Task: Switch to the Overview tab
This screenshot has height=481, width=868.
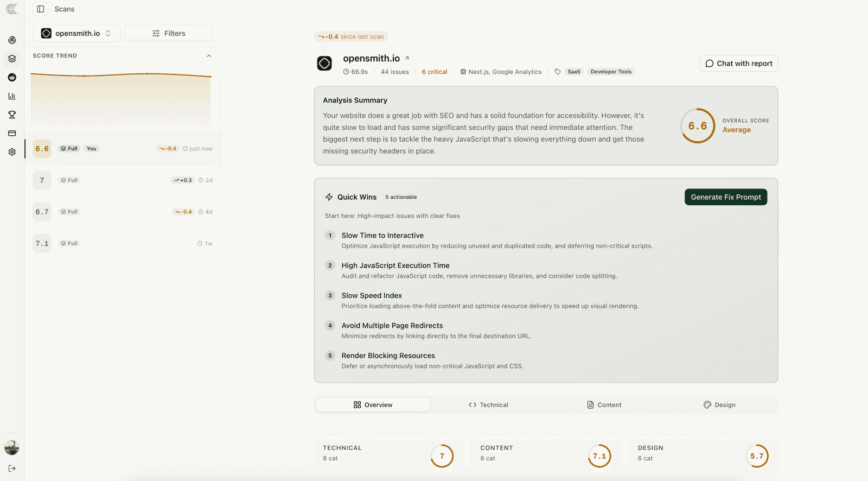Action: (x=373, y=405)
